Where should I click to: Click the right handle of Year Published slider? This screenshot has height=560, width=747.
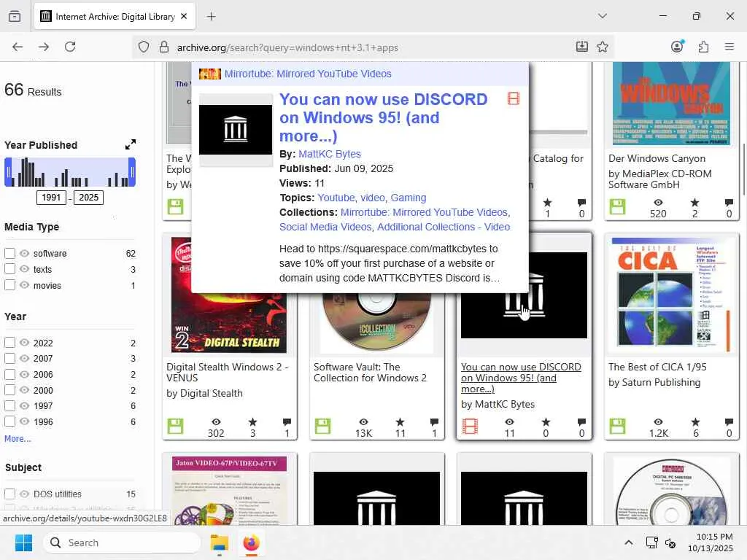point(132,172)
